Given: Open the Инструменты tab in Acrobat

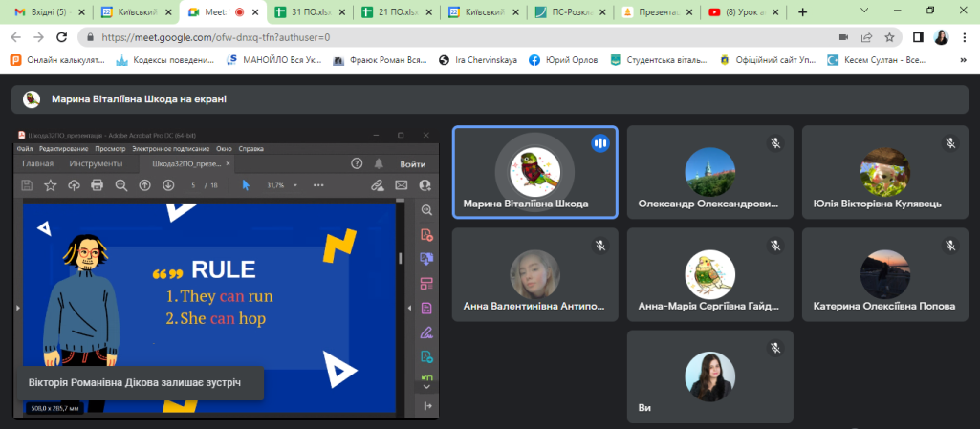Looking at the screenshot, I should 96,163.
